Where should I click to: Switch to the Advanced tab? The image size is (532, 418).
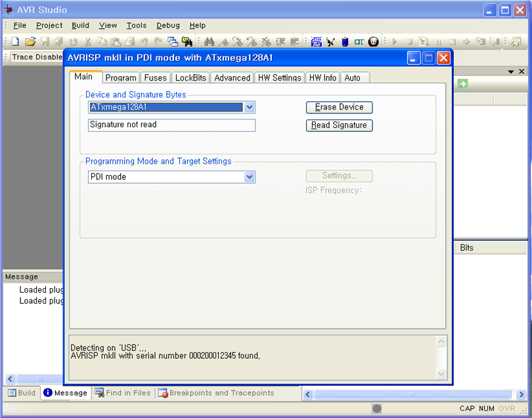(x=232, y=78)
